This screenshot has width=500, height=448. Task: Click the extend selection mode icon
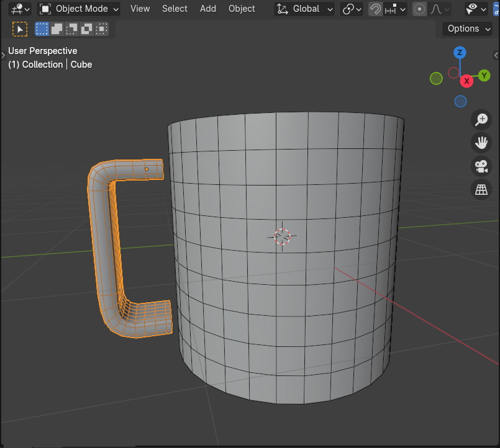point(57,29)
